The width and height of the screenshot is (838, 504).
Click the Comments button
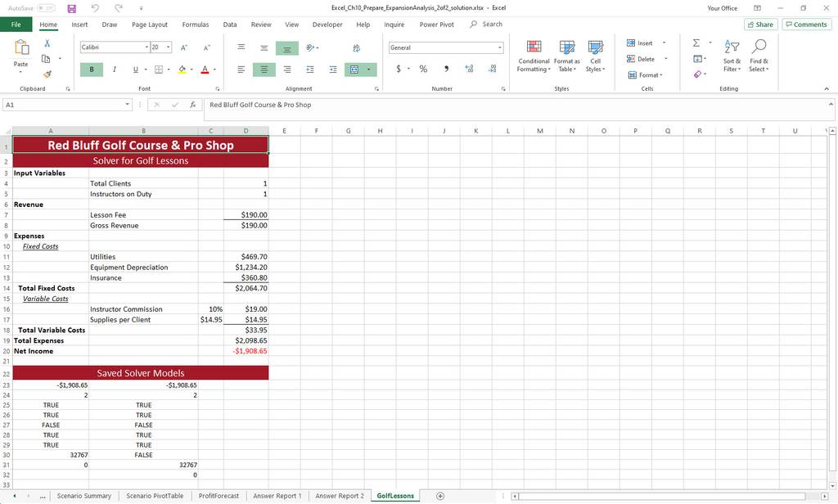pos(806,25)
